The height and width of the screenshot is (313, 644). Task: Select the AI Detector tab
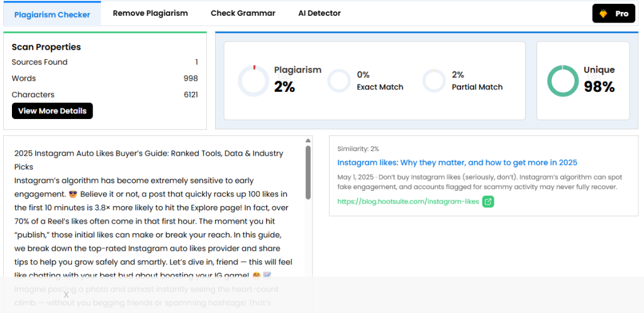tap(319, 13)
